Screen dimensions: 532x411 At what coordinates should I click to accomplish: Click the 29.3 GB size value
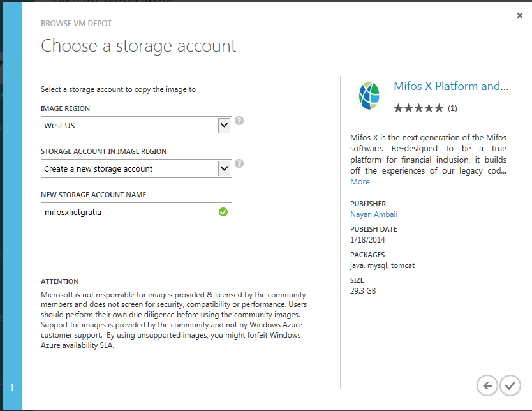(x=363, y=291)
